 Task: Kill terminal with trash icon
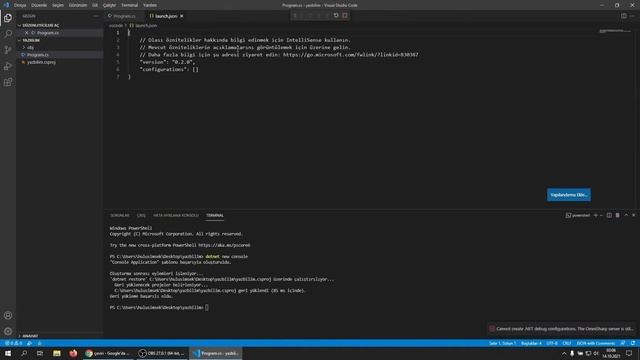tap(618, 215)
